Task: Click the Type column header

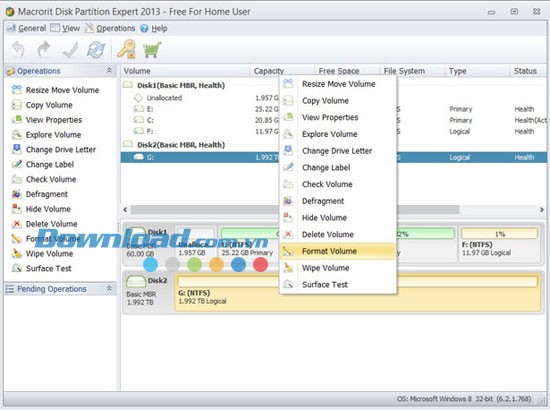Action: [x=477, y=71]
